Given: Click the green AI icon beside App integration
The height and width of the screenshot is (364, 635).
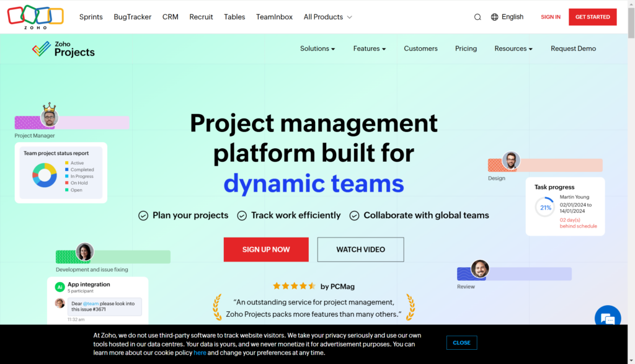Looking at the screenshot, I should click(x=60, y=287).
